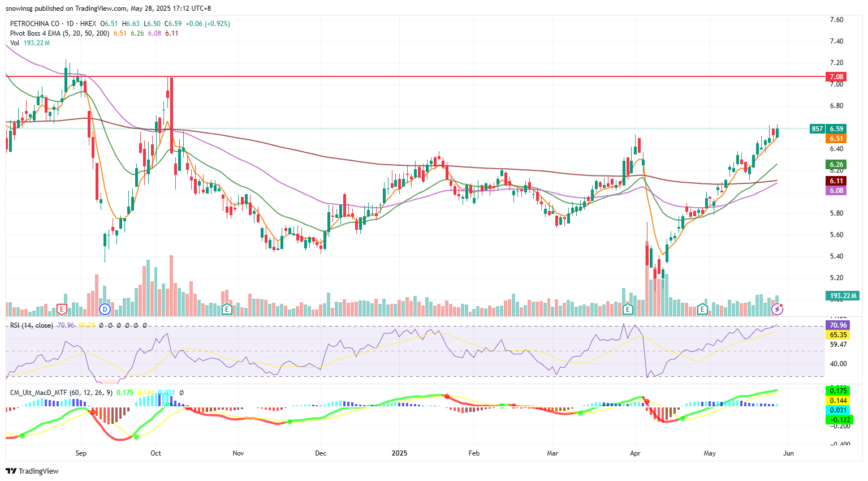Click the Dec label on time axis
Image resolution: width=868 pixels, height=481 pixels.
coord(321,453)
